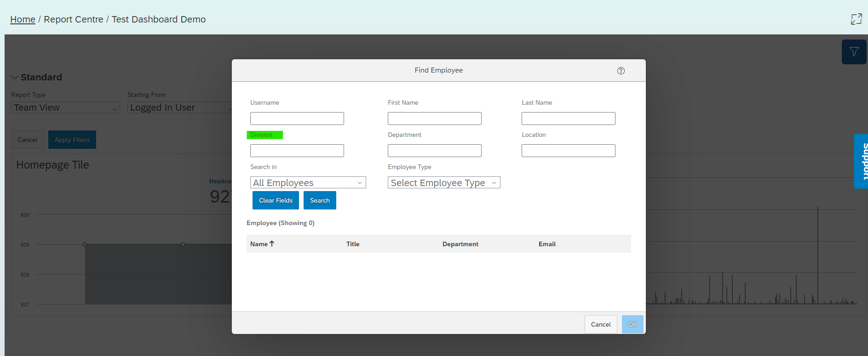Viewport: 868px width, 356px height.
Task: Open the Report Type Team View dropdown
Action: click(65, 107)
